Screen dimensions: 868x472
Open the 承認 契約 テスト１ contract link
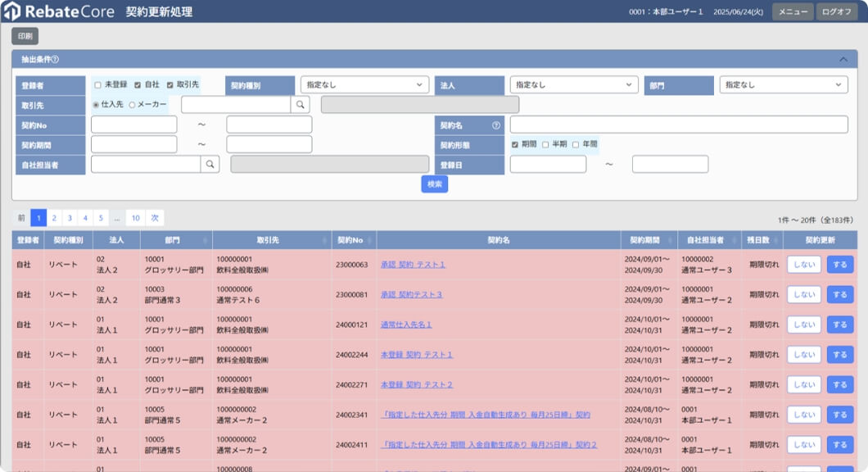click(x=414, y=265)
